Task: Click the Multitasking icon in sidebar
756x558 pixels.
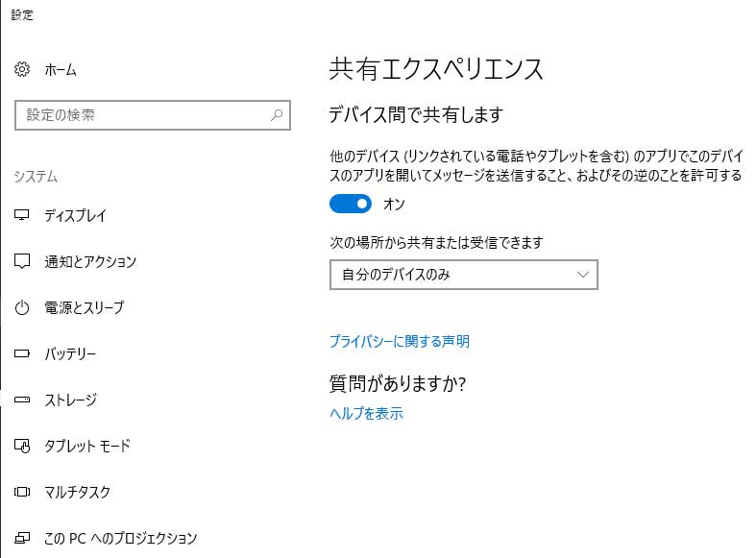Action: pyautogui.click(x=23, y=492)
